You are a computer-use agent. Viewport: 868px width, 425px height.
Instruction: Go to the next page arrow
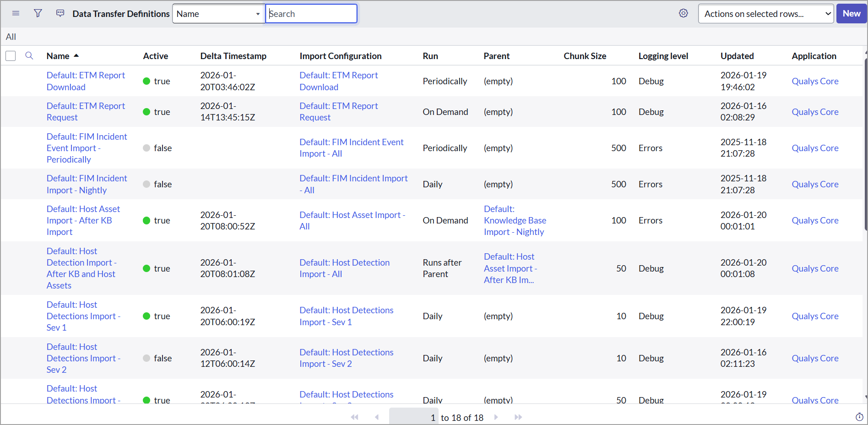pos(496,417)
